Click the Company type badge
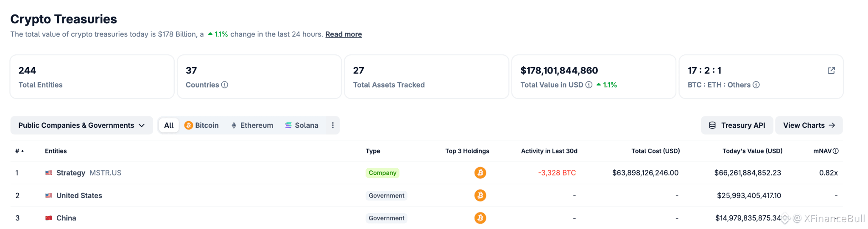This screenshot has width=868, height=229. click(382, 173)
